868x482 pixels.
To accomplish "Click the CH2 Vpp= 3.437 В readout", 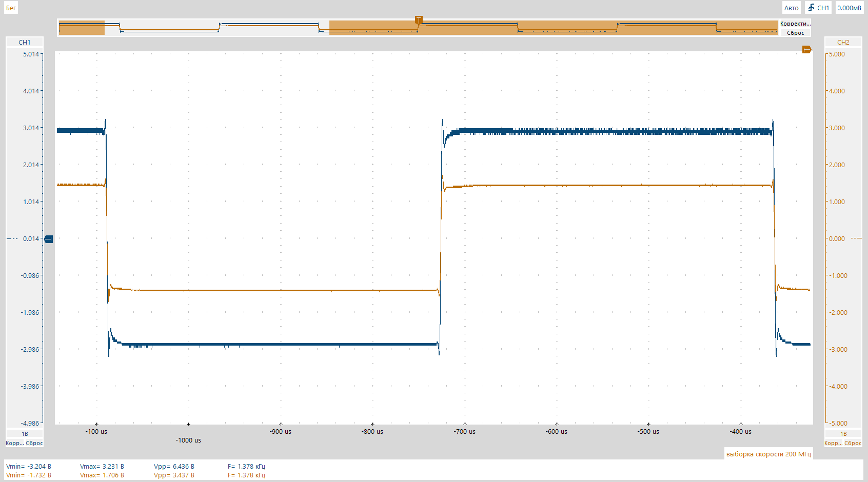I will click(x=174, y=475).
